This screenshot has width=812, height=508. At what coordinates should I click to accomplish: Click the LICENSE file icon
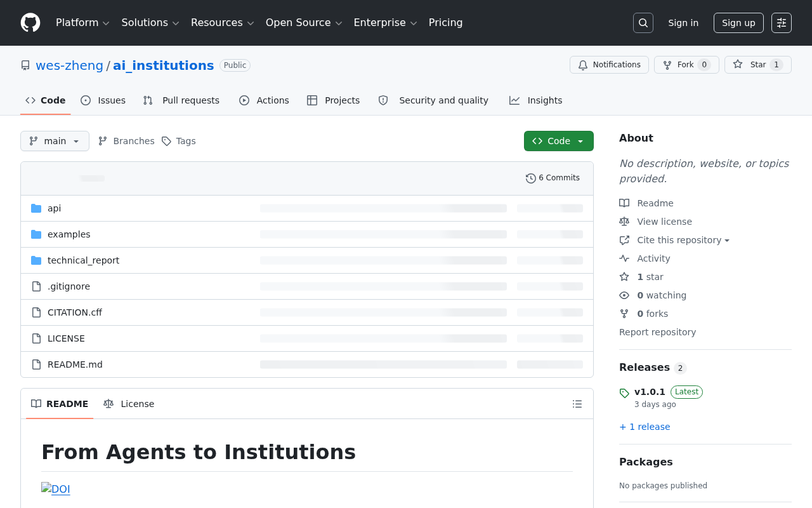point(36,338)
